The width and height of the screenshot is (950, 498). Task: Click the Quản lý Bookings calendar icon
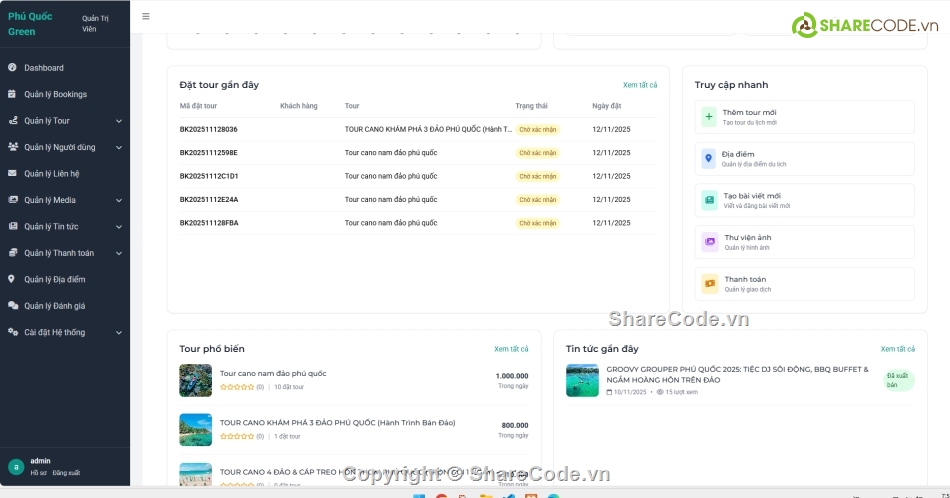pos(12,94)
